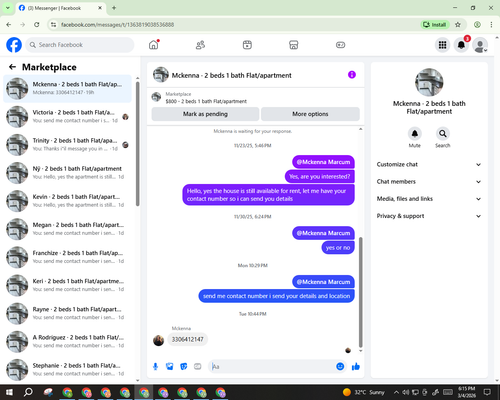Click the 'yes or no' message bubble
This screenshot has width=500, height=400.
pyautogui.click(x=338, y=248)
